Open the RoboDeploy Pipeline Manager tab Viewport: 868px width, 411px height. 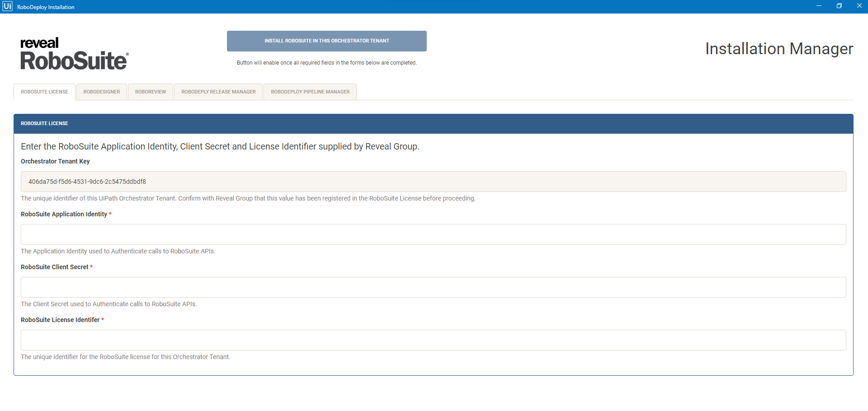coord(310,92)
